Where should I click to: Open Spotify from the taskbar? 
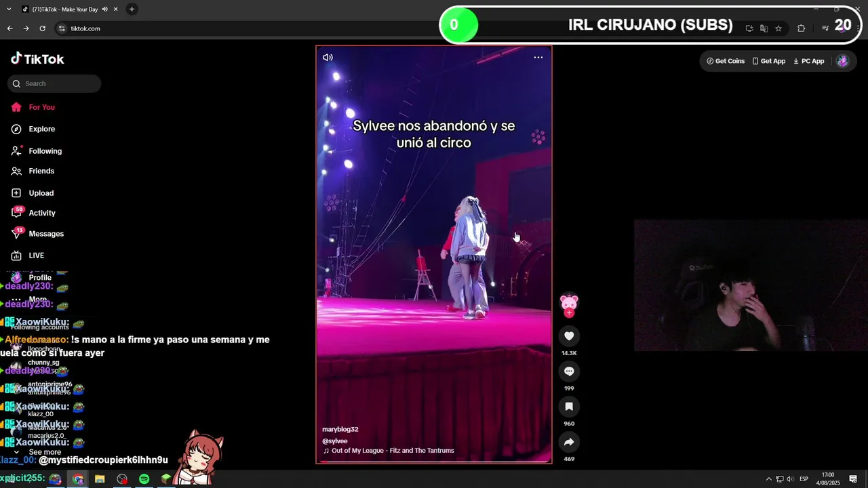pos(144,479)
